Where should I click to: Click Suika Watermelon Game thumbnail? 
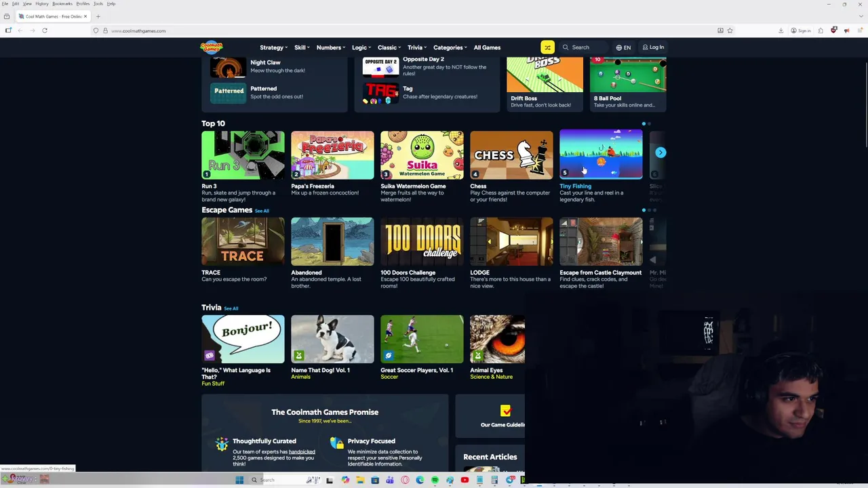(x=422, y=155)
